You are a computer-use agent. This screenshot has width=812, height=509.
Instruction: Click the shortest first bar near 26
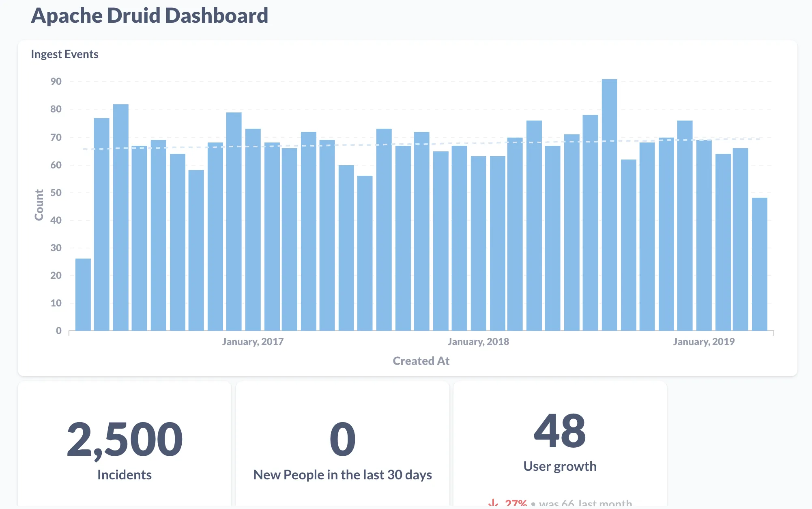(83, 294)
